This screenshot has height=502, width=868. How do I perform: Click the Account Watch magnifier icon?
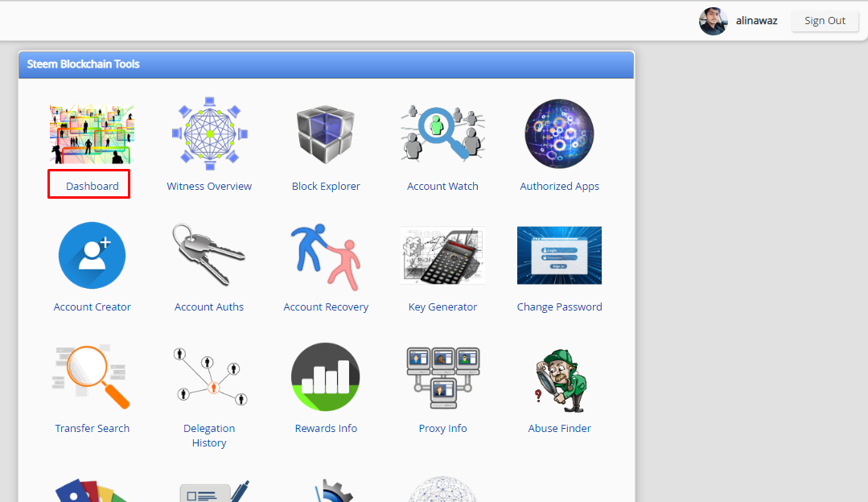pyautogui.click(x=443, y=134)
